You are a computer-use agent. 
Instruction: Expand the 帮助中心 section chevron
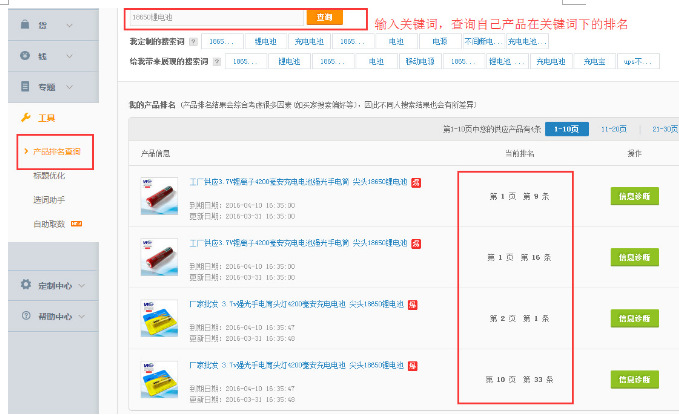[82, 316]
